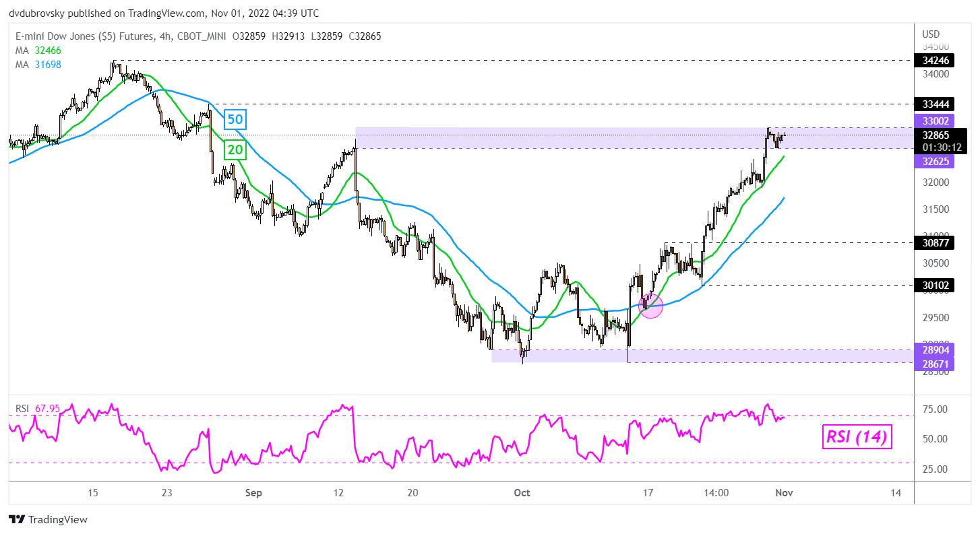Viewport: 980px width, 534px height.
Task: Click the TradingView logo icon
Action: (x=17, y=520)
